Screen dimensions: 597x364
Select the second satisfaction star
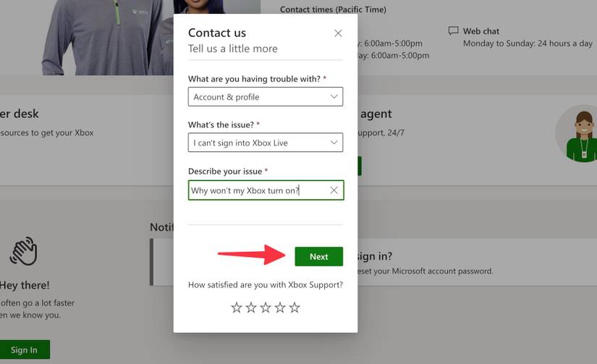click(251, 308)
